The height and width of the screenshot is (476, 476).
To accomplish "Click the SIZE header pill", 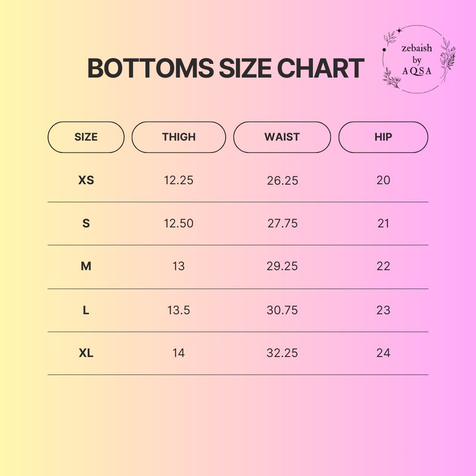I will coord(86,137).
